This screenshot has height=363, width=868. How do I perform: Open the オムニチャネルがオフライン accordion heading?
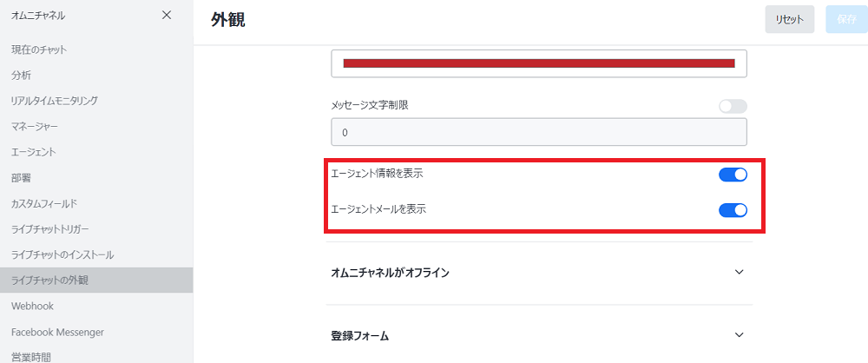click(391, 273)
